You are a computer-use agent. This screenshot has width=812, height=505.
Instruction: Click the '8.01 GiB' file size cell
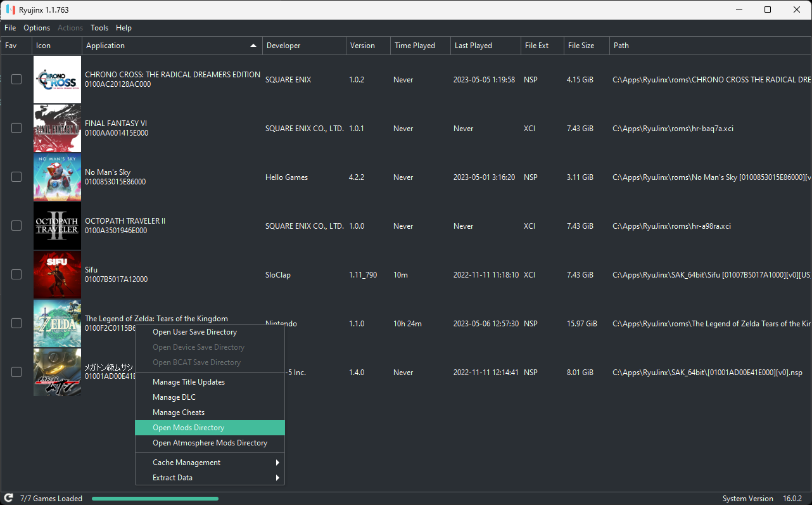[x=580, y=373]
